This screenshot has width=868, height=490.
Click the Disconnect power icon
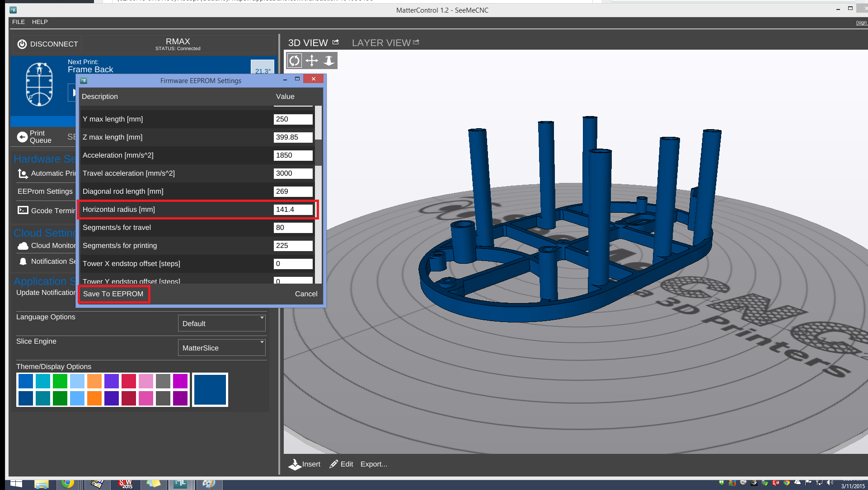(x=22, y=44)
